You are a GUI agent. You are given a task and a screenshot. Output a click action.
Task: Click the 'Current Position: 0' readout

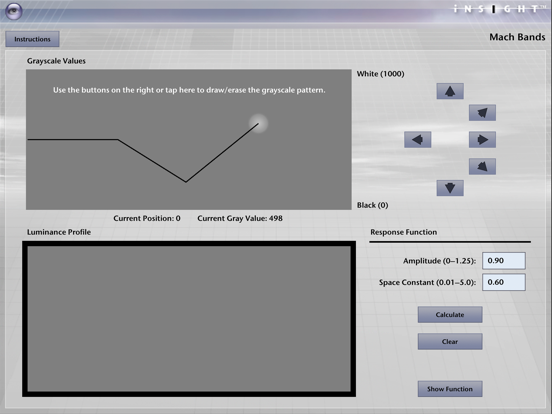(x=147, y=218)
